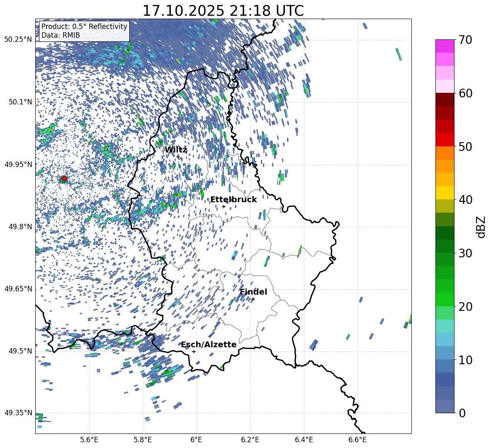The height and width of the screenshot is (448, 491).
Task: Click the 0 tick label on colorbar
Action: [x=462, y=413]
